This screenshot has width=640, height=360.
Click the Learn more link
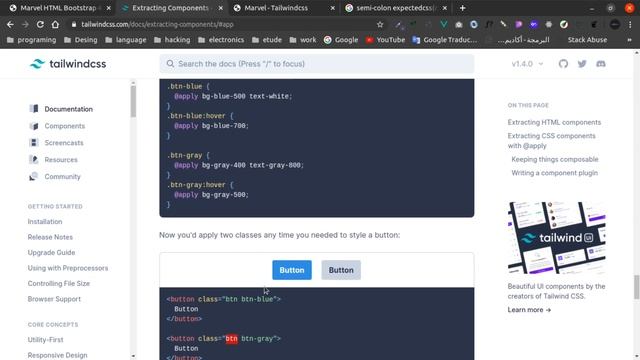pos(529,310)
